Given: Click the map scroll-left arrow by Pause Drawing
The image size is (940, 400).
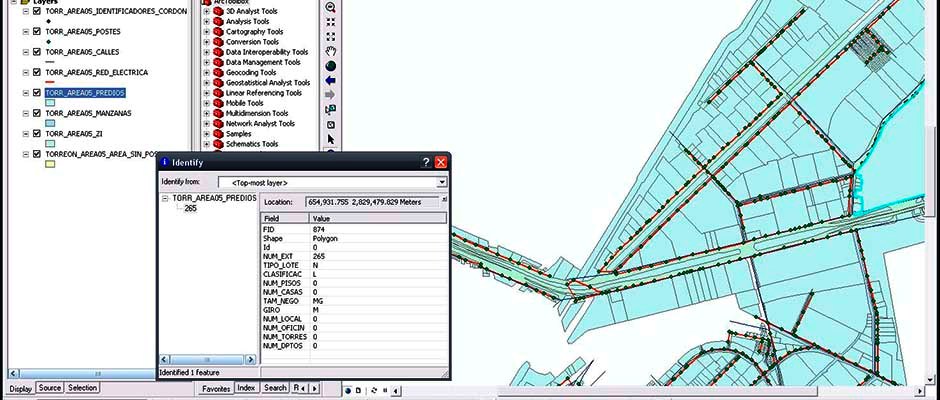Looking at the screenshot, I should [x=395, y=390].
